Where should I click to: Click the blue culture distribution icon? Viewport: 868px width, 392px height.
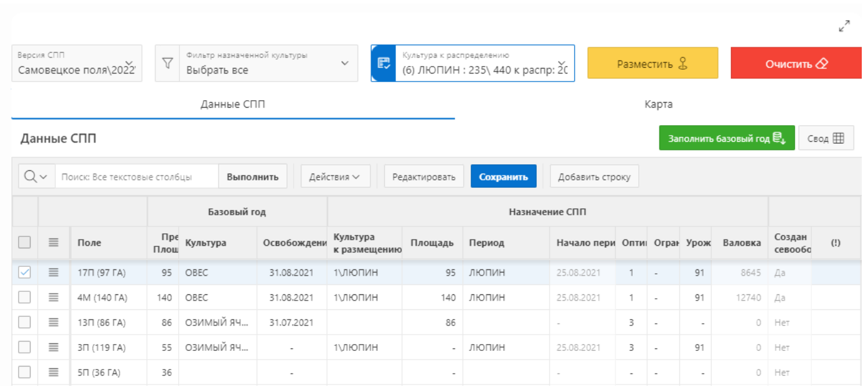point(384,63)
